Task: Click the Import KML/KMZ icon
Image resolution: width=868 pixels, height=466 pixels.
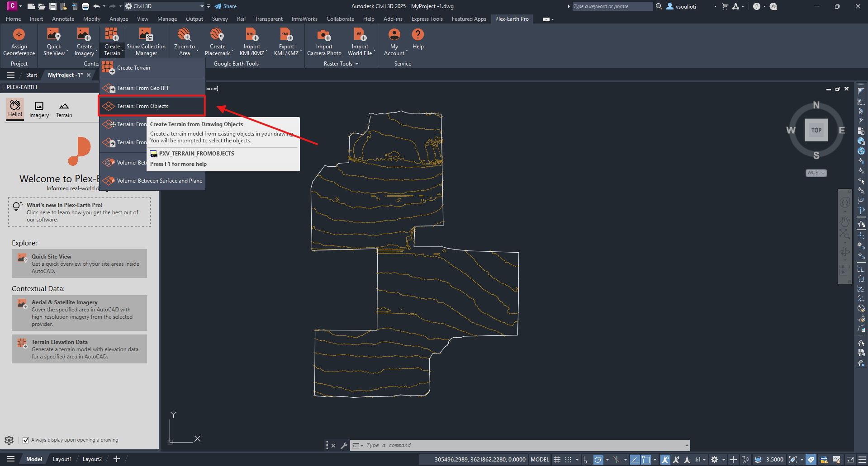Action: 251,35
